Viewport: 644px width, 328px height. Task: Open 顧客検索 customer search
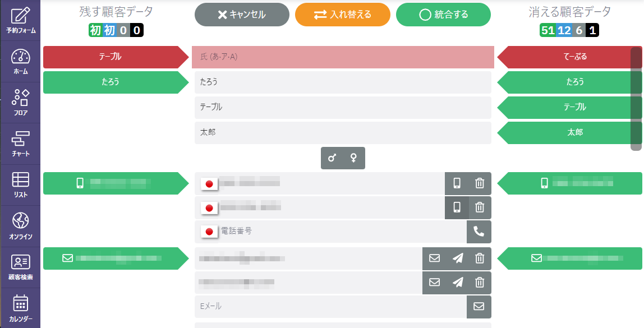[20, 267]
